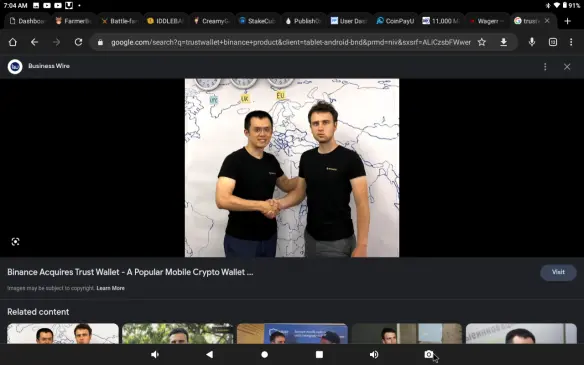
Task: Focus the URL address bar
Action: coord(291,42)
